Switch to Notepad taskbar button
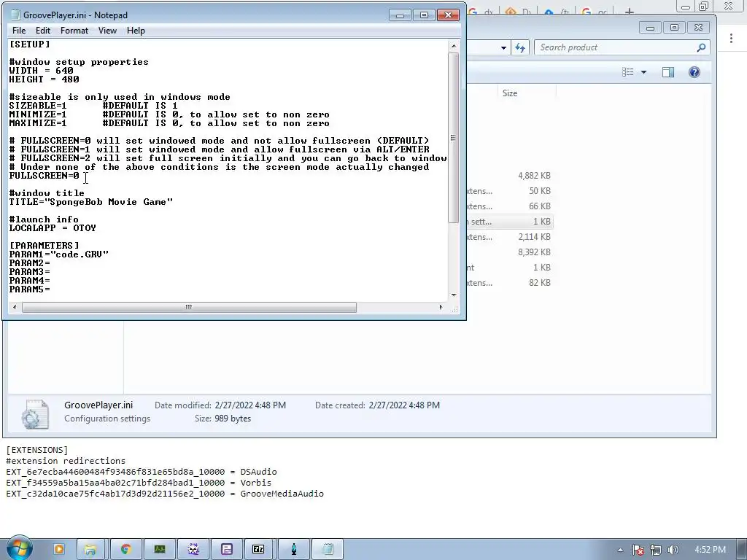The height and width of the screenshot is (560, 747). click(x=328, y=549)
